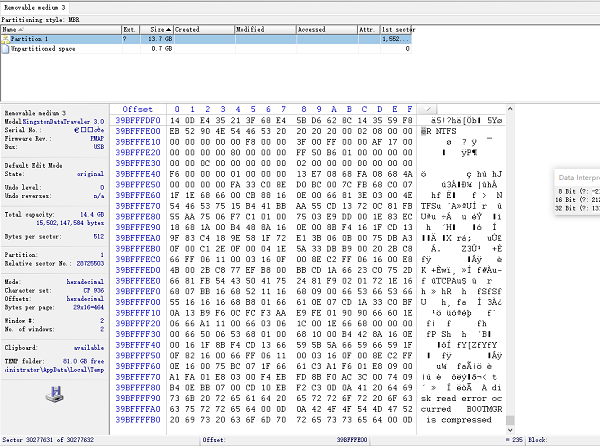
Task: Click the 'R NTFS' text in ASCII column
Action: click(x=441, y=131)
